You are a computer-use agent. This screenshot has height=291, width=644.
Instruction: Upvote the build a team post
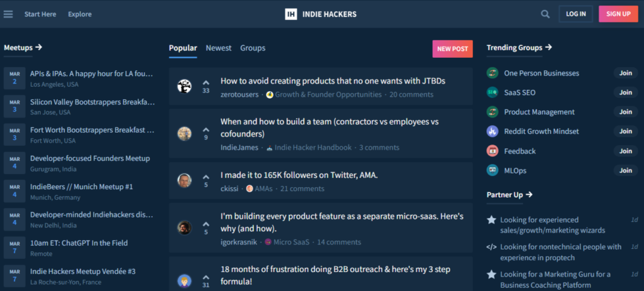(x=206, y=129)
